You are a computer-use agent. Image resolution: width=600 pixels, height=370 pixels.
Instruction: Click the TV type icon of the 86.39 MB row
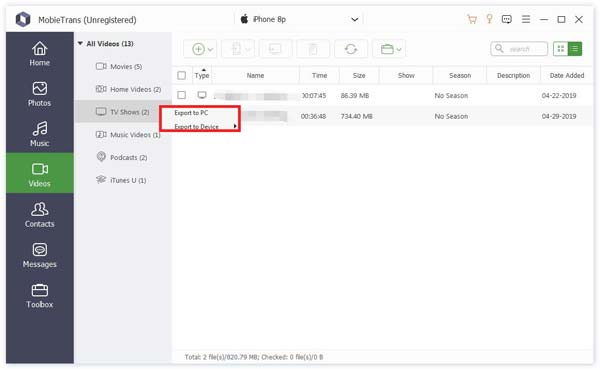click(202, 95)
